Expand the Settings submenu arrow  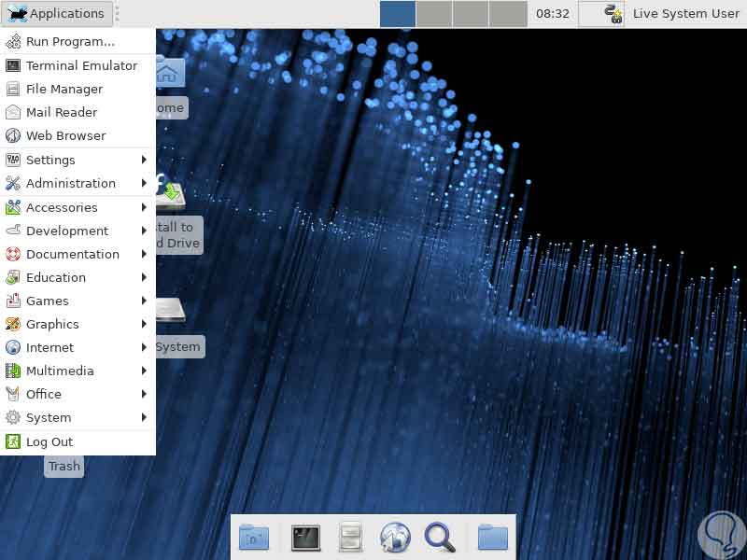(144, 160)
